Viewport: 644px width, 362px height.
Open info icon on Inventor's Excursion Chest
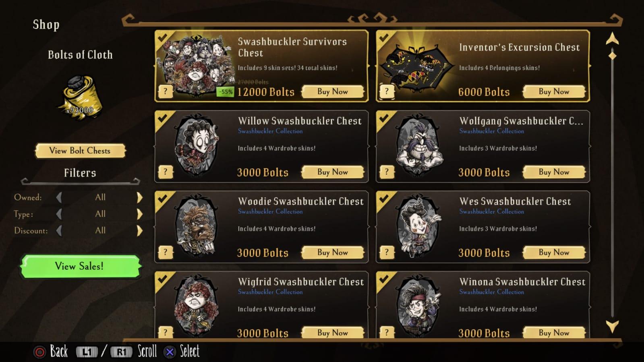pyautogui.click(x=387, y=91)
